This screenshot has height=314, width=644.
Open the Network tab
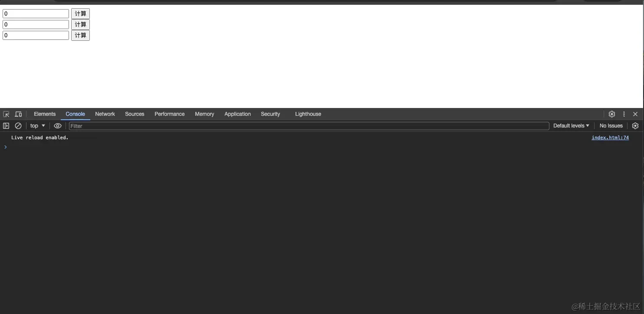pyautogui.click(x=105, y=114)
